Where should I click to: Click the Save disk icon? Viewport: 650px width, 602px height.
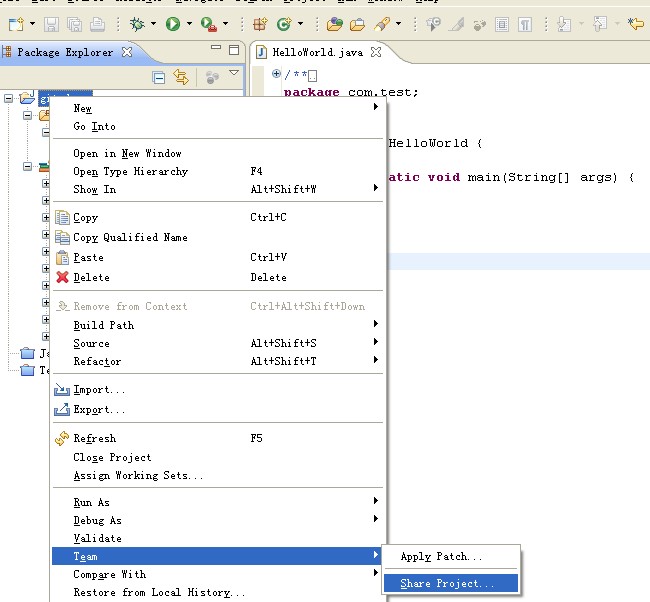coord(51,24)
